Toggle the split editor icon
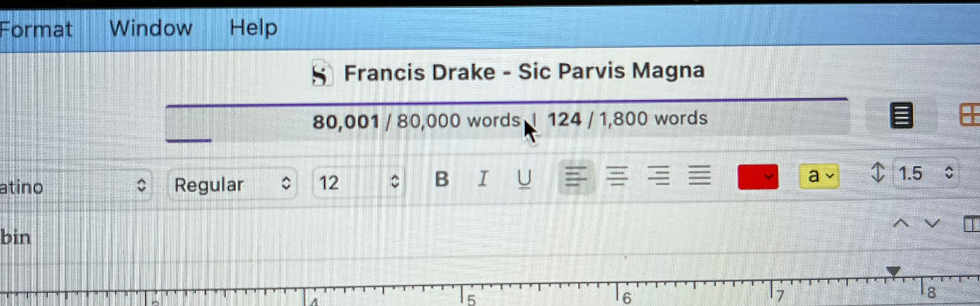This screenshot has height=306, width=980. (x=971, y=224)
